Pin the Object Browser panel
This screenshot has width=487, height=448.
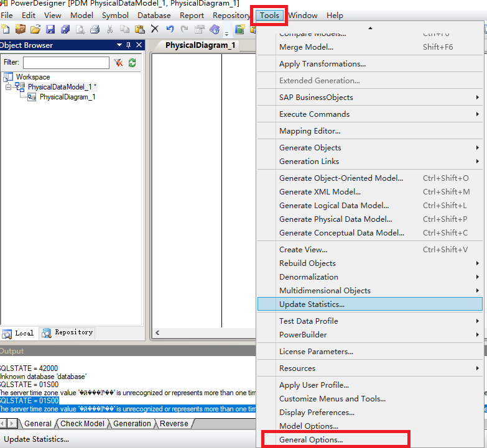pos(129,45)
